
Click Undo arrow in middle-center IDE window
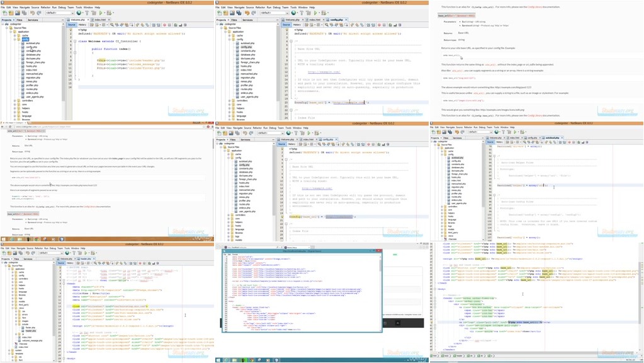[245, 133]
